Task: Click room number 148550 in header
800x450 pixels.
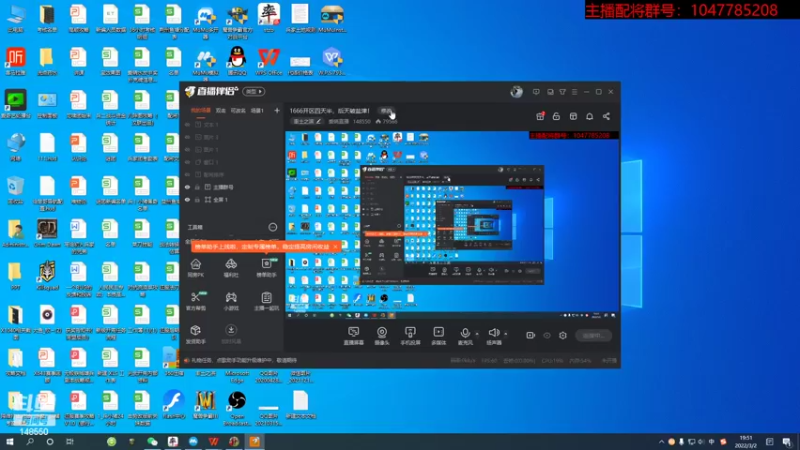Action: [361, 121]
